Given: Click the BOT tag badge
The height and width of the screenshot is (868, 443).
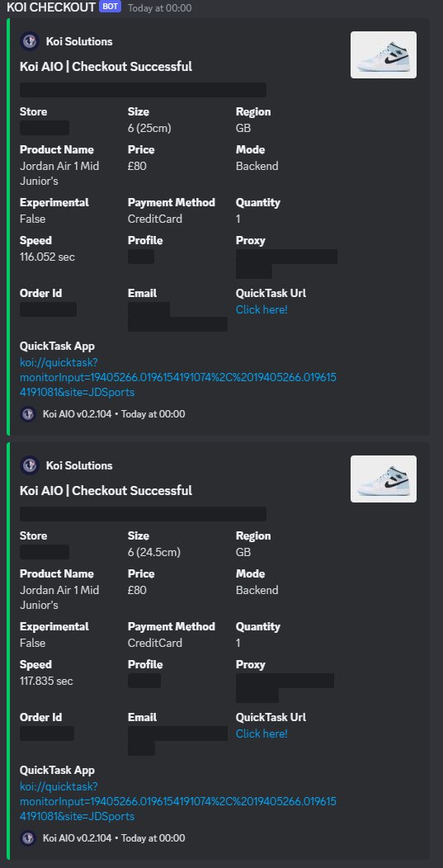Looking at the screenshot, I should click(x=111, y=7).
